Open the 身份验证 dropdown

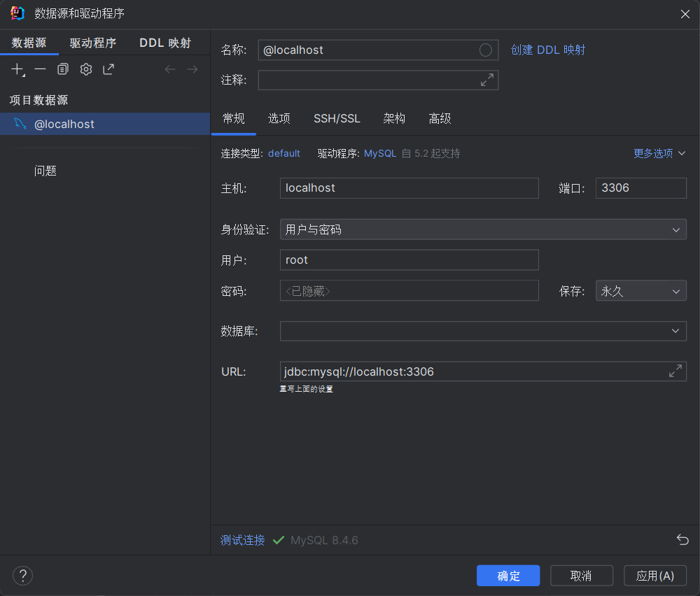tap(483, 229)
